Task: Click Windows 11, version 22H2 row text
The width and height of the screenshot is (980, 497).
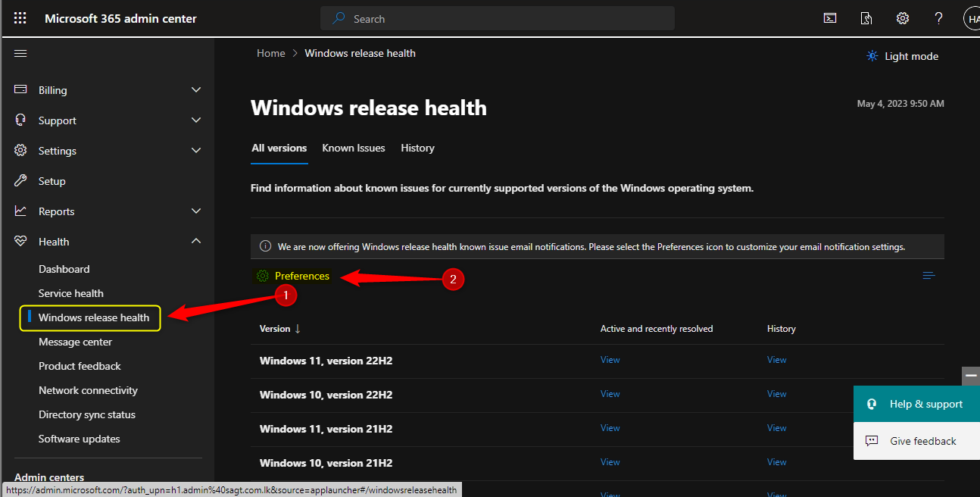Action: tap(326, 361)
